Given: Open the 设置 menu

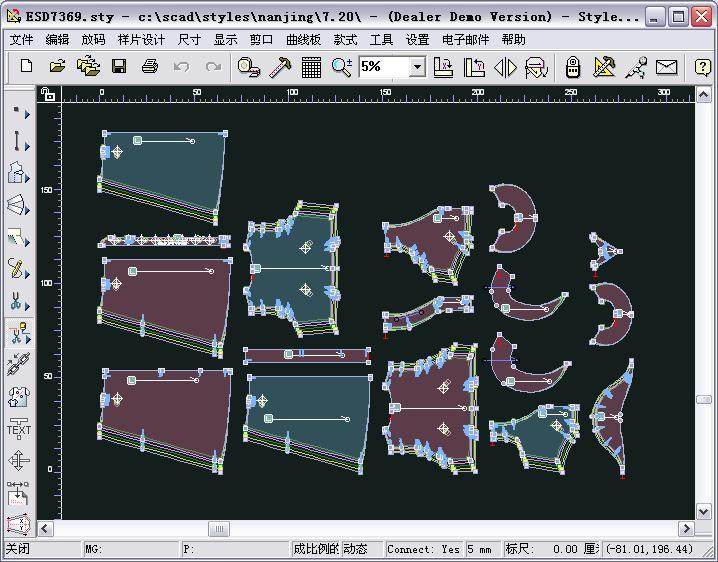Looking at the screenshot, I should point(417,40).
